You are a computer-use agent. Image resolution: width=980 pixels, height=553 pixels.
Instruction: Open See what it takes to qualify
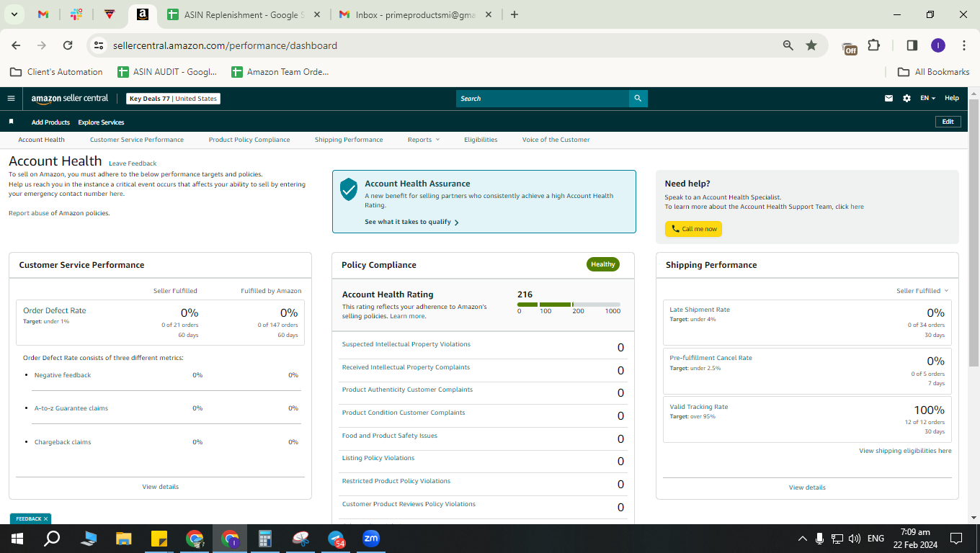(411, 222)
